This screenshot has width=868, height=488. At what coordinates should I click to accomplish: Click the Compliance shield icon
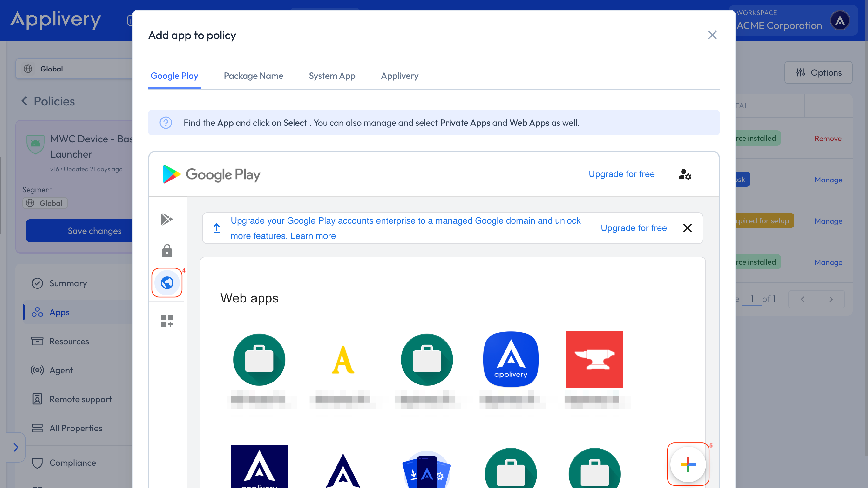click(37, 462)
